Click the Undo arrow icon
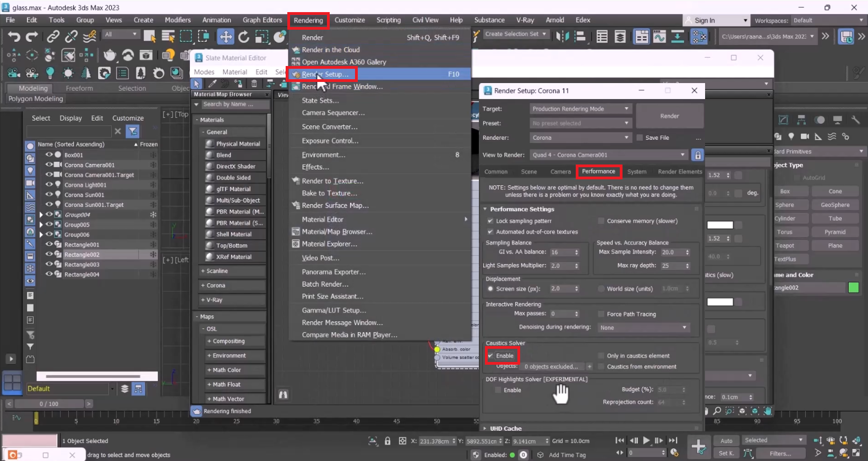This screenshot has height=461, width=868. (x=14, y=37)
